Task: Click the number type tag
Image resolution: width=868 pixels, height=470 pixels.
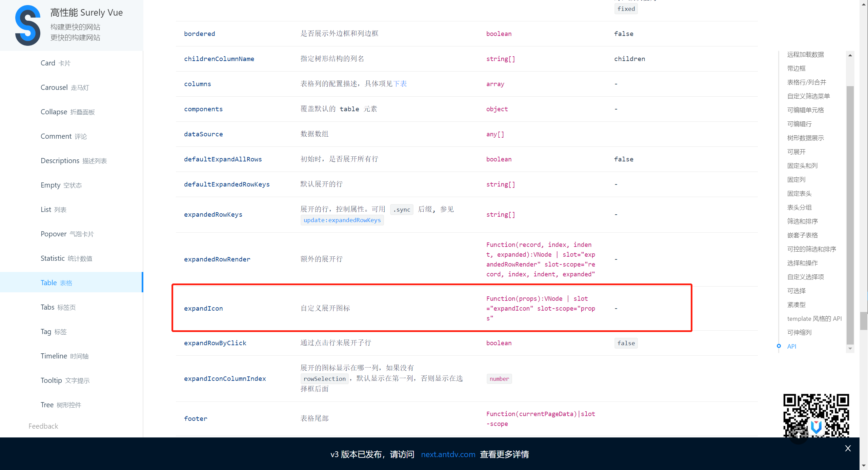Action: [x=499, y=379]
